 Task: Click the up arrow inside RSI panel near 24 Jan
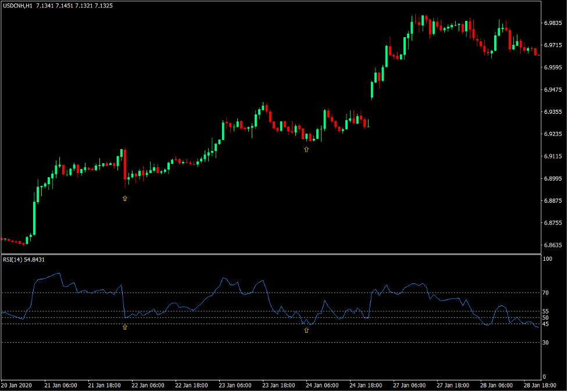click(x=306, y=329)
